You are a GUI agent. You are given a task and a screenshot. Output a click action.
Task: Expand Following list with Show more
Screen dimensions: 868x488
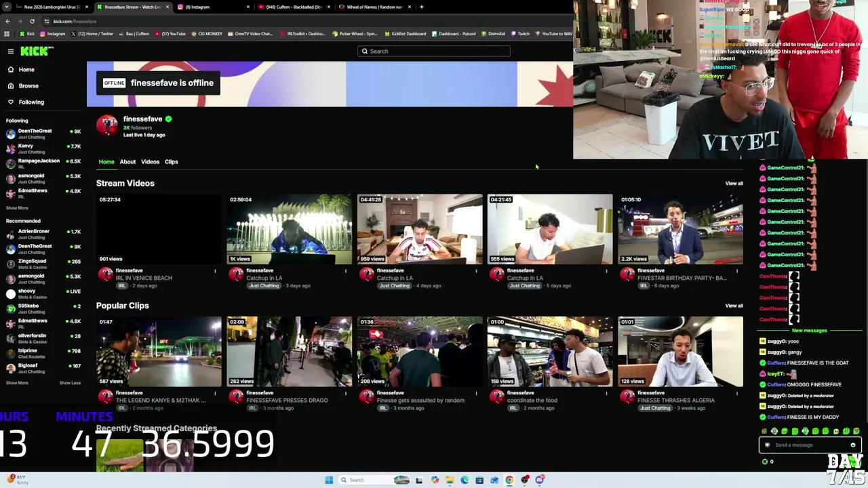coord(17,208)
